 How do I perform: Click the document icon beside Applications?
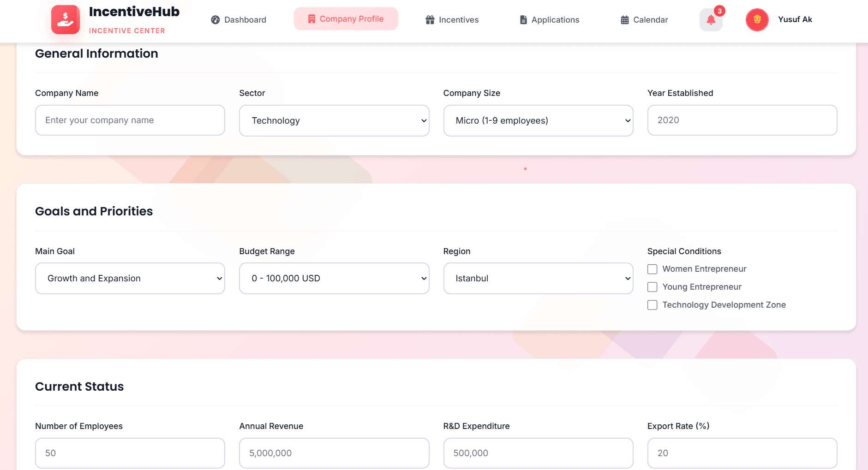click(523, 19)
